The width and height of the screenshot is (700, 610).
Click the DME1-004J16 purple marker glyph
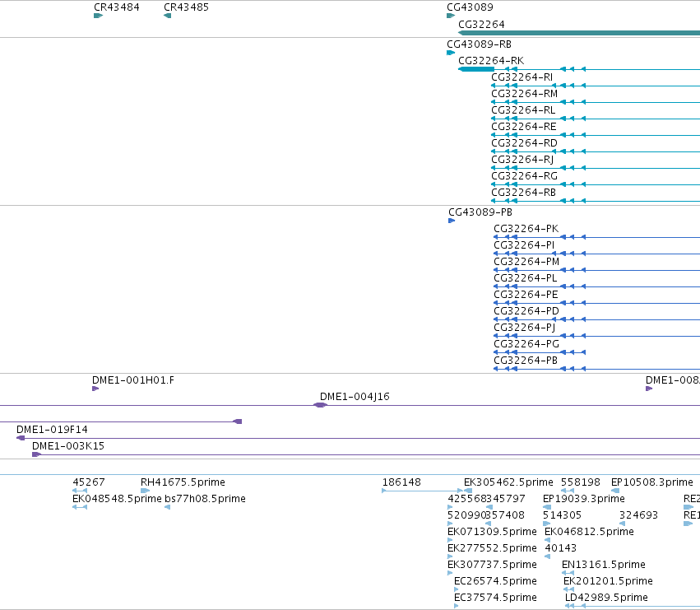click(x=320, y=405)
